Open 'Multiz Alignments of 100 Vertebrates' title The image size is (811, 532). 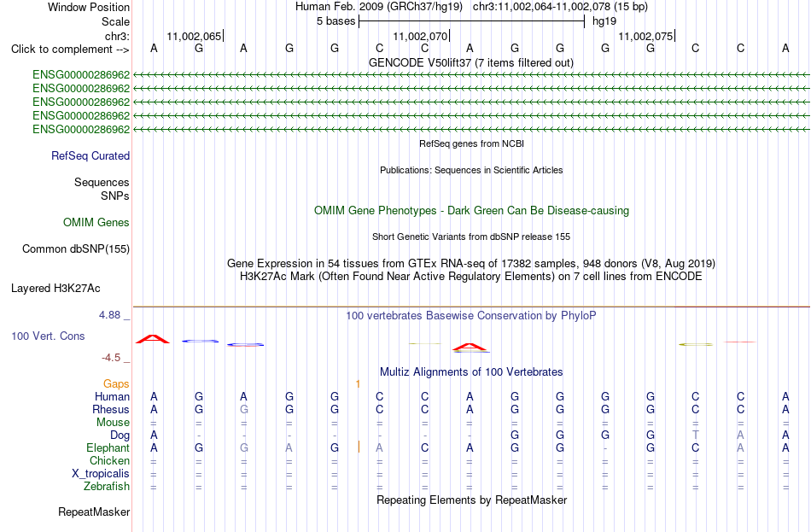tap(471, 372)
